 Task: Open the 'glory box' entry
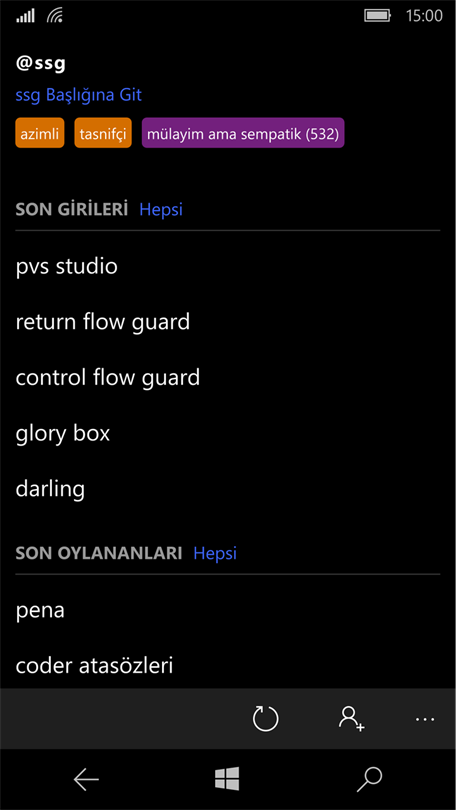[x=228, y=433]
